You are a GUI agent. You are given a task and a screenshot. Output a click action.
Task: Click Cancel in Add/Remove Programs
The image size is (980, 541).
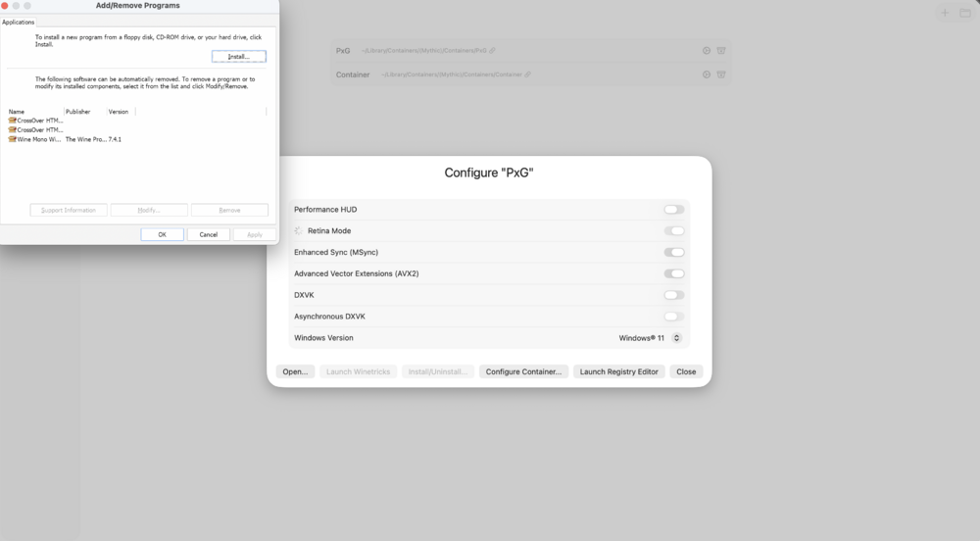pos(208,234)
